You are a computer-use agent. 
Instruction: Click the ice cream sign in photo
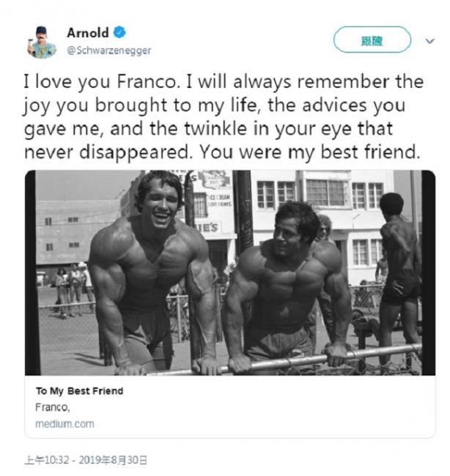pyautogui.click(x=219, y=201)
